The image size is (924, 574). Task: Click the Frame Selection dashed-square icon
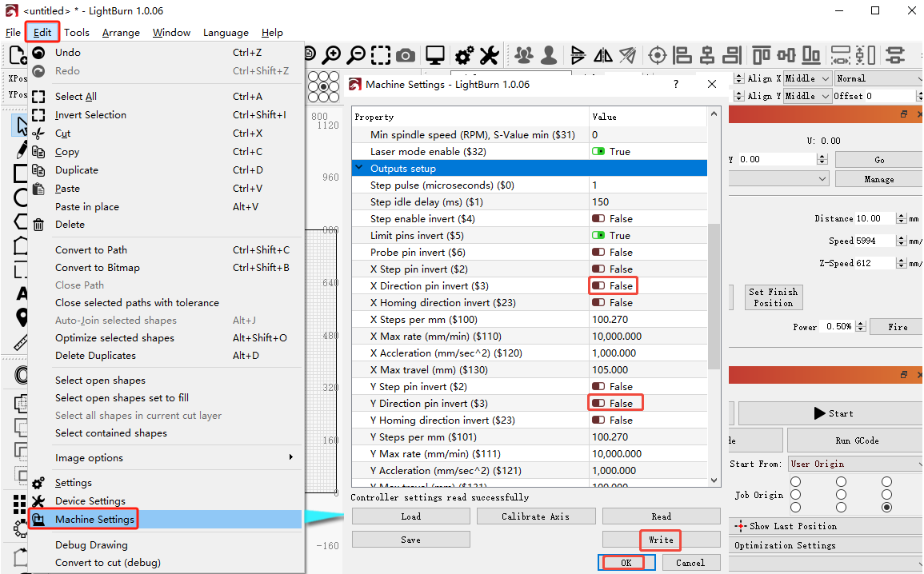tap(381, 55)
